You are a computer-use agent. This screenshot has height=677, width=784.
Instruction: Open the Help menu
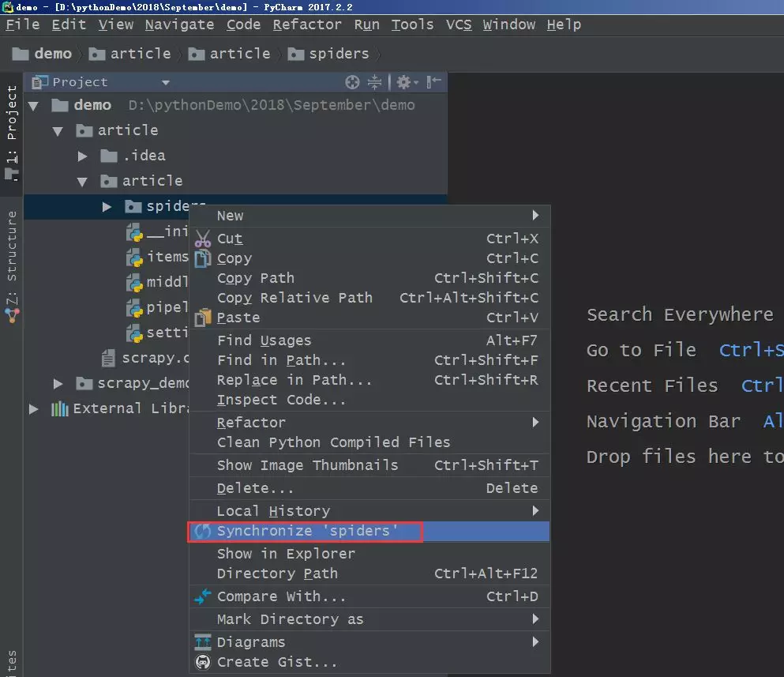pos(564,24)
